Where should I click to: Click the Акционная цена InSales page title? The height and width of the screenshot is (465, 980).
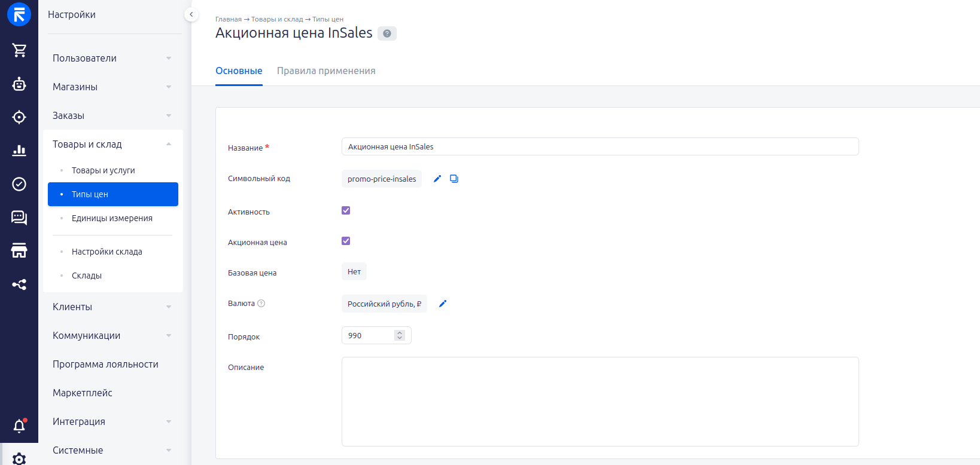294,33
